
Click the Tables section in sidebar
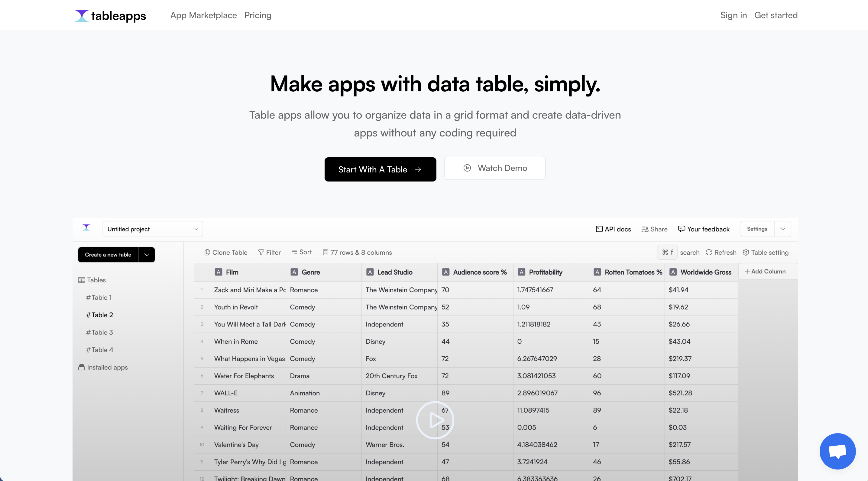(92, 280)
